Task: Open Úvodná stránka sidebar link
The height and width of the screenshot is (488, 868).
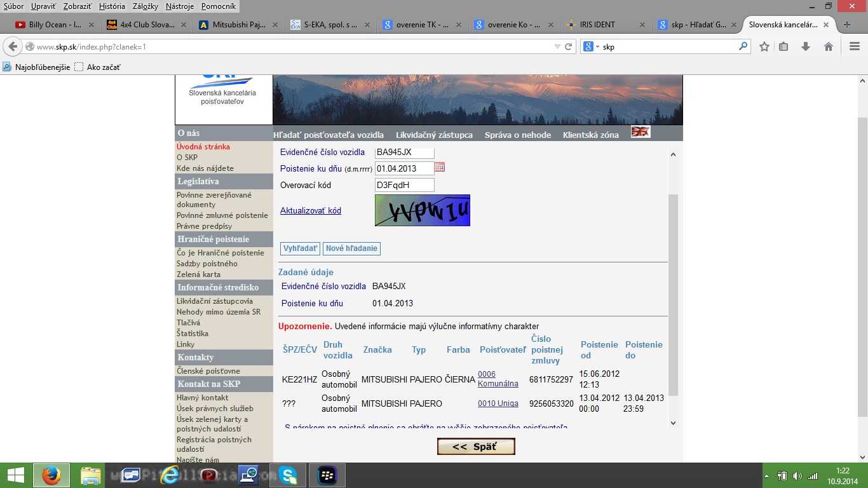Action: pos(203,147)
